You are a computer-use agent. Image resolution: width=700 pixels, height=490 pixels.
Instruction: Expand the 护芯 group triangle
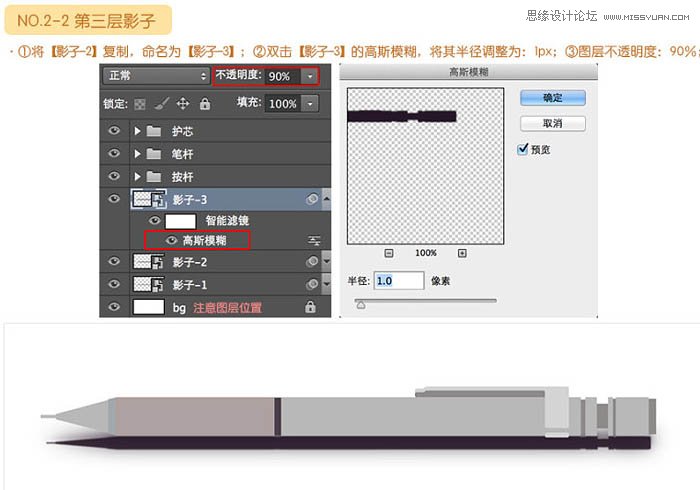[x=138, y=131]
